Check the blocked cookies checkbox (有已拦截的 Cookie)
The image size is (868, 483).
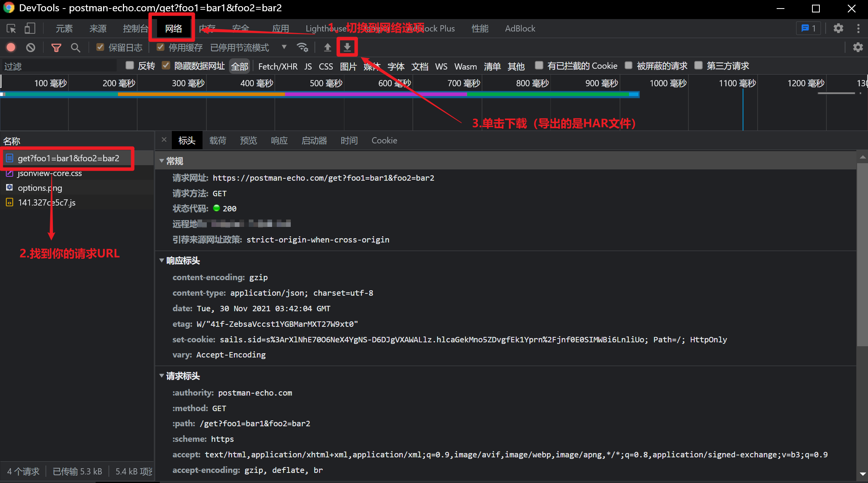pos(539,65)
